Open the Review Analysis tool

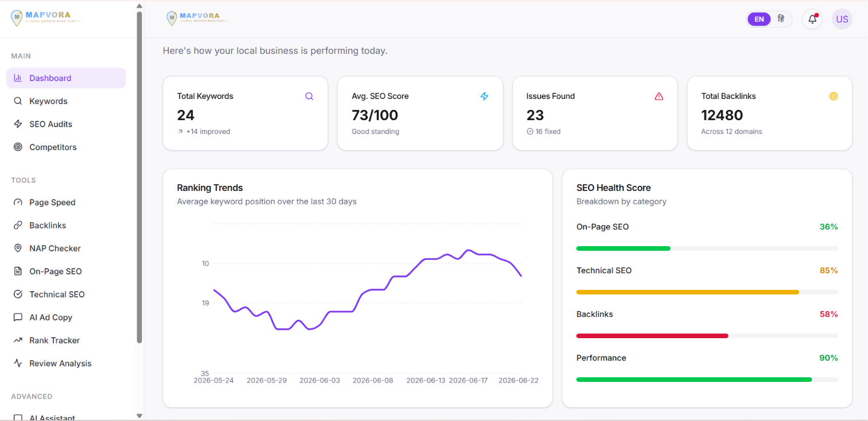point(66,363)
